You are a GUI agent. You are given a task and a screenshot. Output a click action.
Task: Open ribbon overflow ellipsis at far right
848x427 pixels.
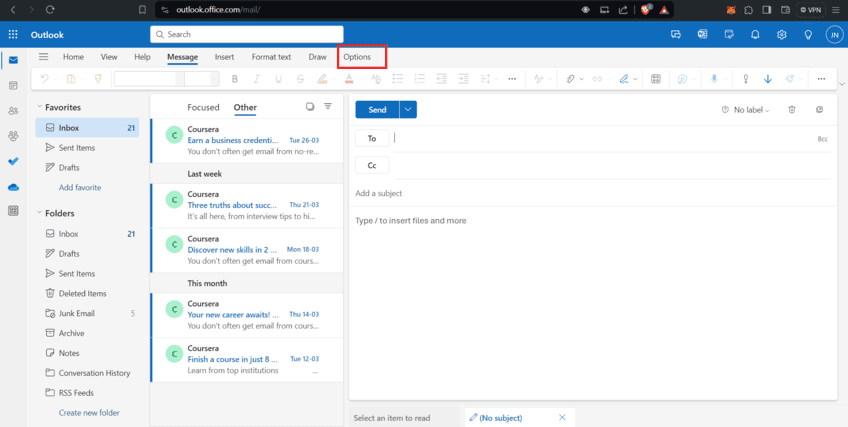(x=822, y=79)
